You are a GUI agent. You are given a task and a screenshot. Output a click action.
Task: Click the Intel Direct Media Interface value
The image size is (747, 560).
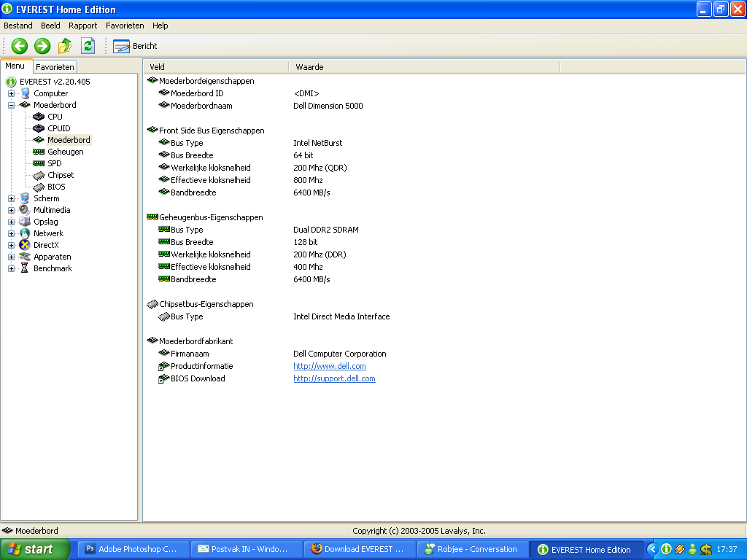[341, 316]
